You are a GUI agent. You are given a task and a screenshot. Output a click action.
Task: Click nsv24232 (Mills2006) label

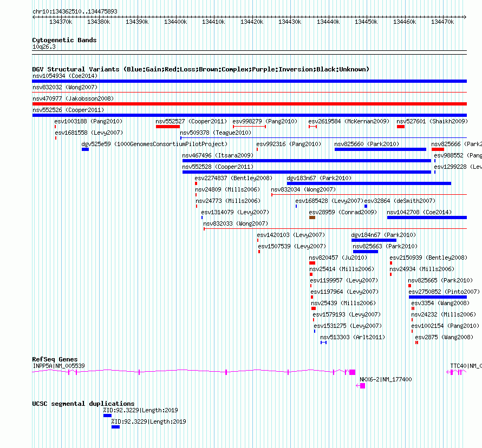(444, 314)
